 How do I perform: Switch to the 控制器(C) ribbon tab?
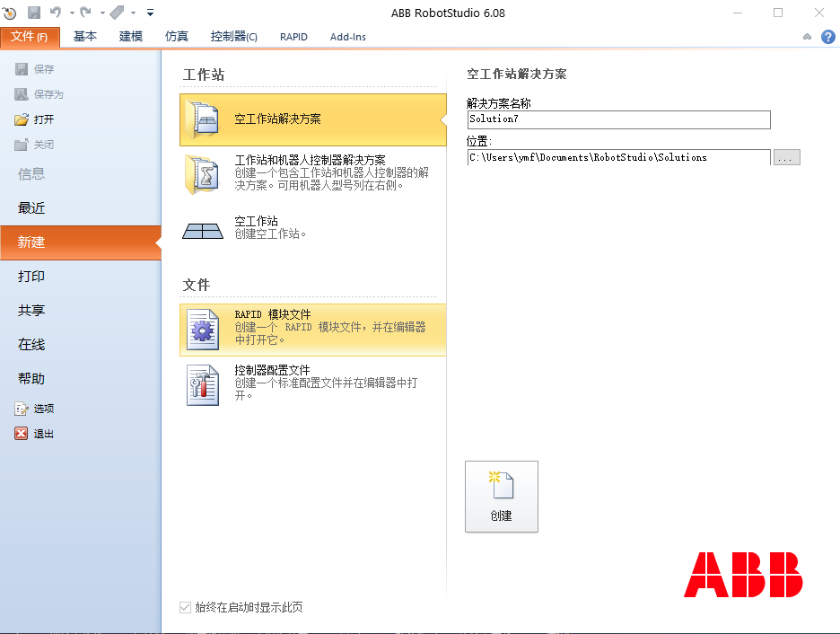click(233, 37)
